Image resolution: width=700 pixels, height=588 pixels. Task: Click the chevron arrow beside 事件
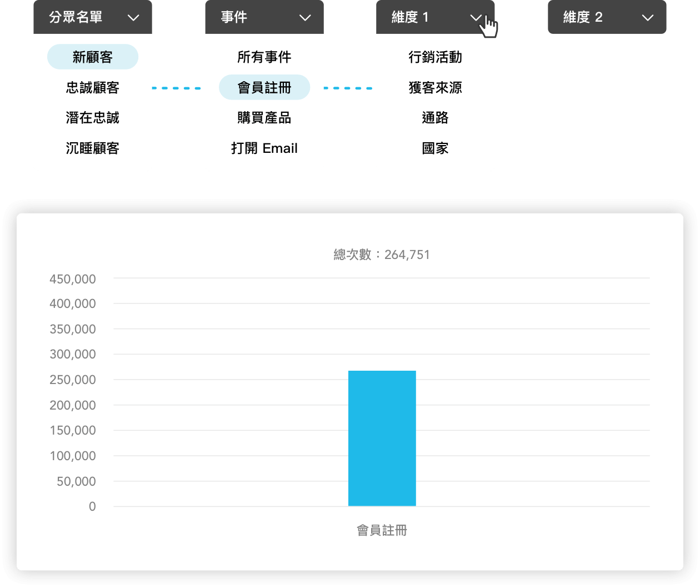pos(305,18)
